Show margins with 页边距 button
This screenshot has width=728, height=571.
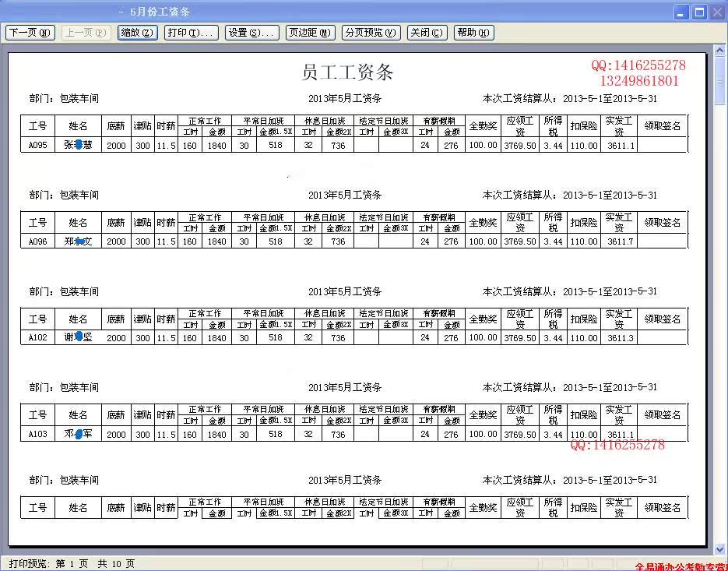[x=310, y=33]
